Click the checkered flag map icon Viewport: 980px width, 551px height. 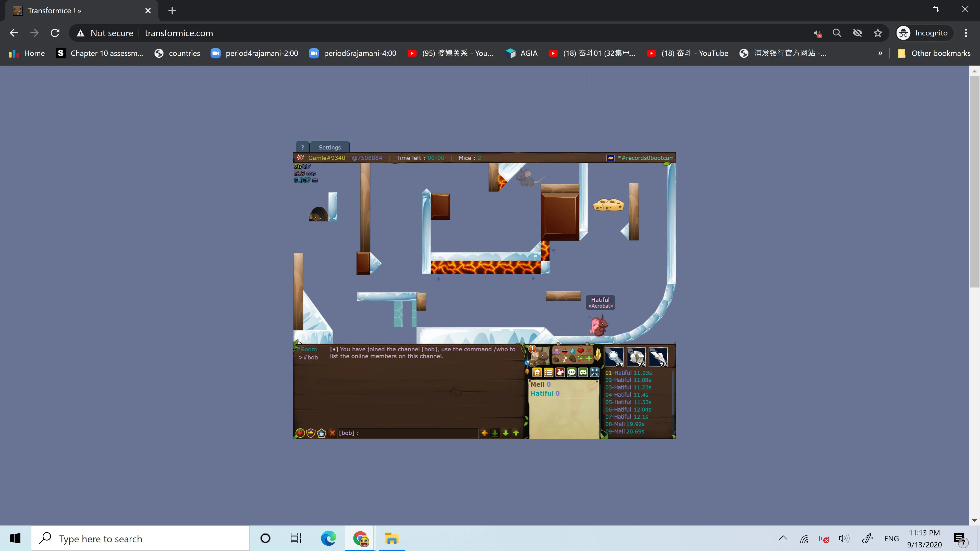click(x=301, y=157)
